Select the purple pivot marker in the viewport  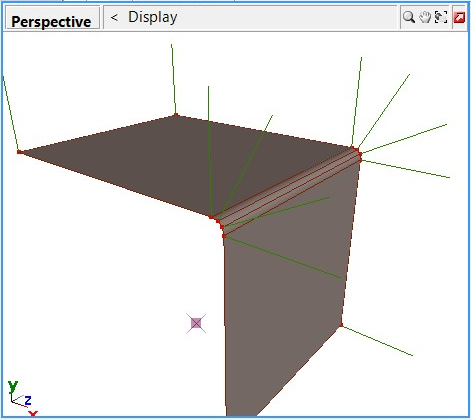(196, 323)
